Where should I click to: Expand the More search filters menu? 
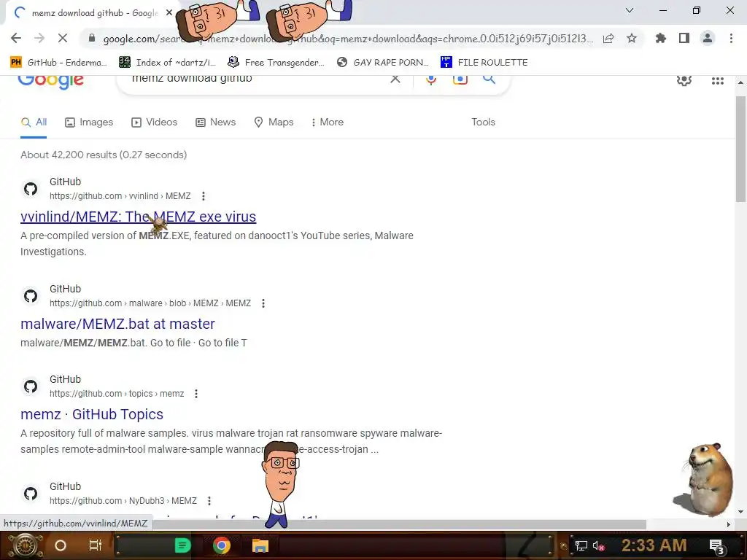click(x=327, y=122)
